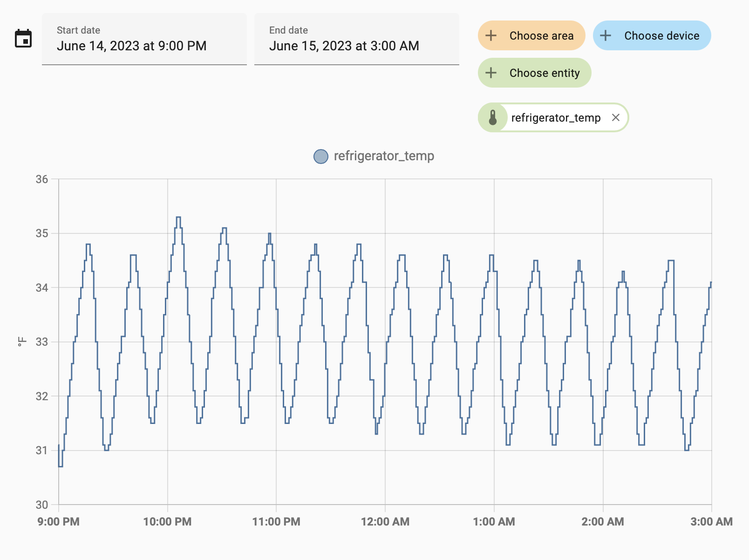
Task: Toggle refrigerator_temp series via legend circle
Action: [320, 157]
